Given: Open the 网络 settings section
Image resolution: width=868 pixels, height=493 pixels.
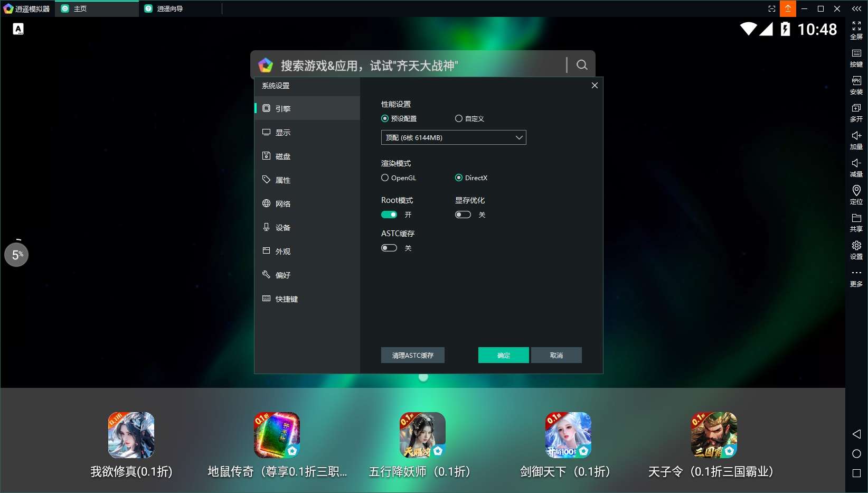Looking at the screenshot, I should pyautogui.click(x=283, y=204).
